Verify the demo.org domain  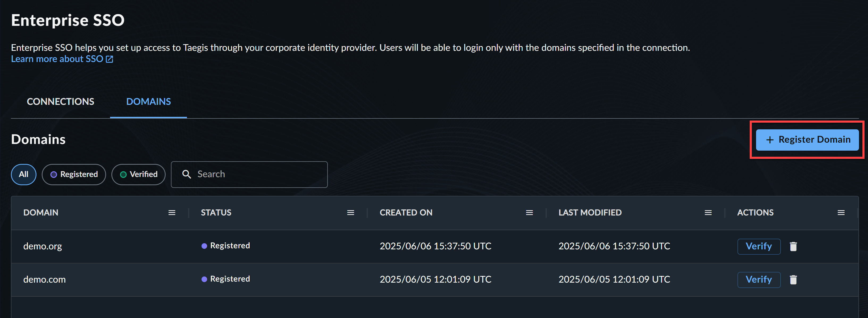[759, 246]
